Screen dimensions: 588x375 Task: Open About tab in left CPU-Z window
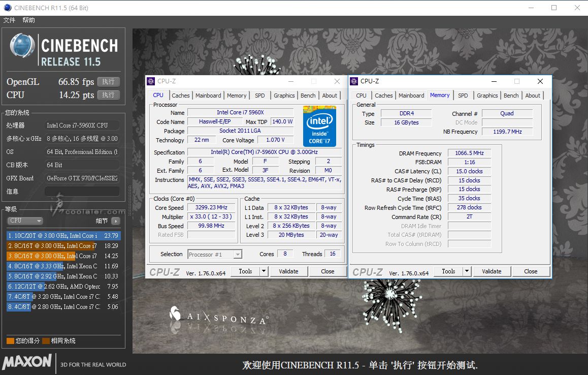coord(330,96)
